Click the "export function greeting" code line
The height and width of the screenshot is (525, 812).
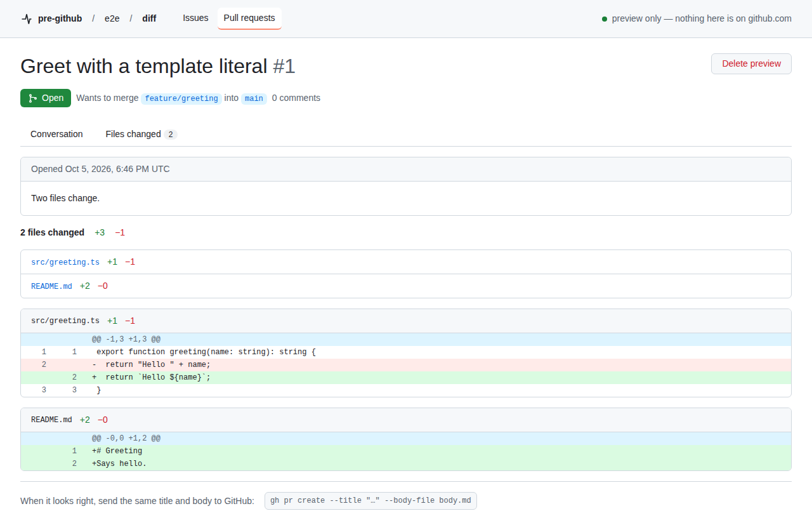[406, 352]
